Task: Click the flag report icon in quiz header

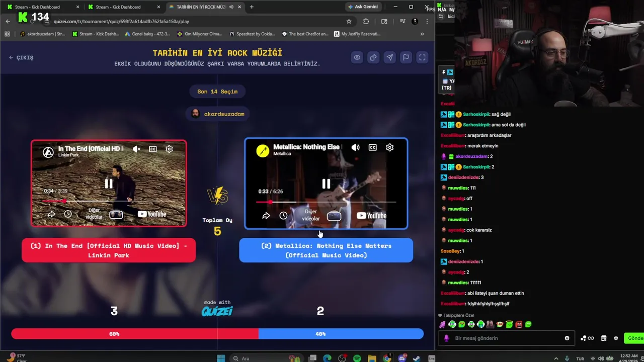Action: (406, 57)
